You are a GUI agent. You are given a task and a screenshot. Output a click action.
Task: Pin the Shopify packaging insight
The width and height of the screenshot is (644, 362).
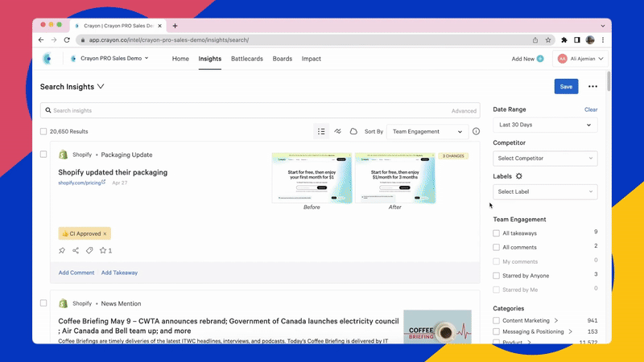[x=62, y=250]
